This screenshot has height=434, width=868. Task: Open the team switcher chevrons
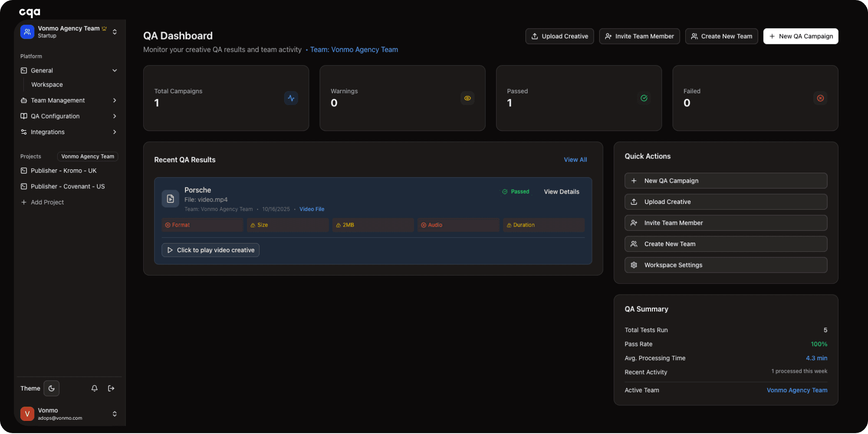pos(115,32)
